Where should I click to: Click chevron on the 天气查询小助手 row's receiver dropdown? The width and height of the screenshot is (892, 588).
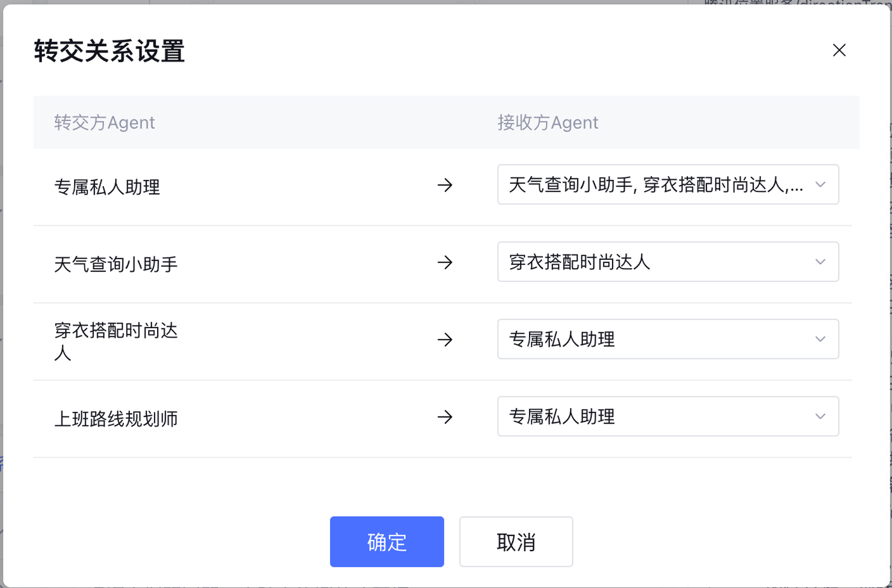coord(820,262)
